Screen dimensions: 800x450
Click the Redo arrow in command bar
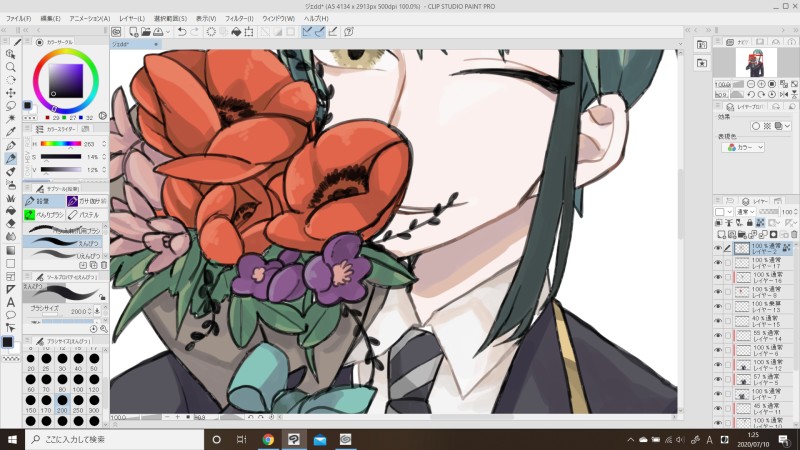pos(194,32)
